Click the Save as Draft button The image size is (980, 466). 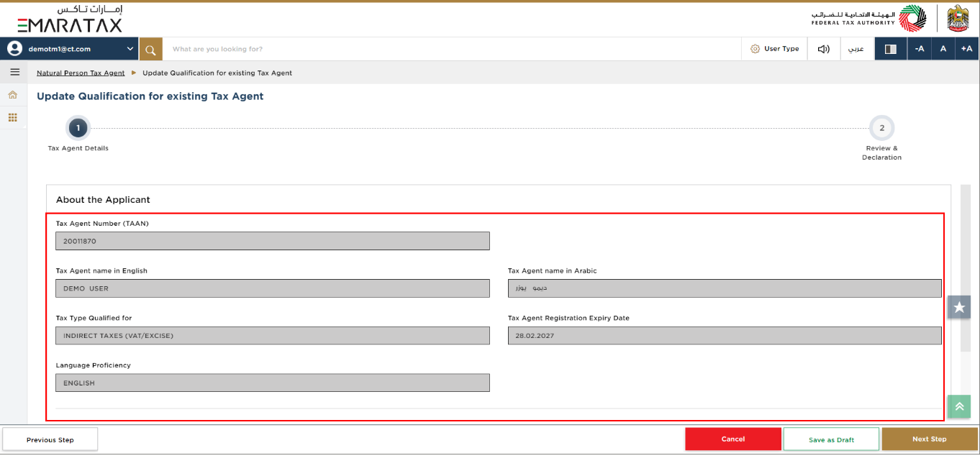(x=831, y=439)
